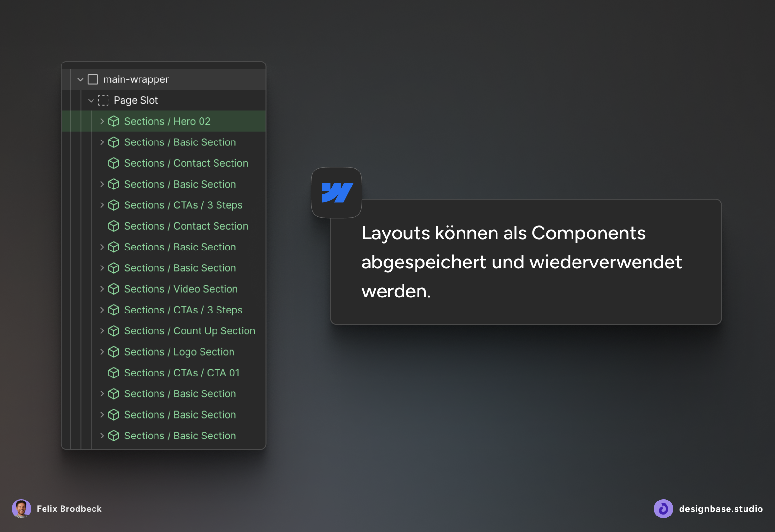
Task: Click the Felix Brodbeck name label
Action: (x=69, y=509)
